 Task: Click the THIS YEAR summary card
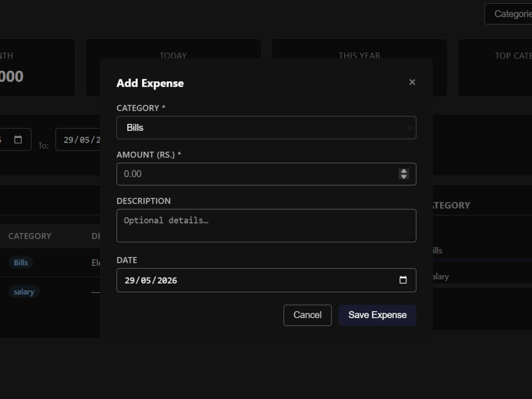[359, 48]
